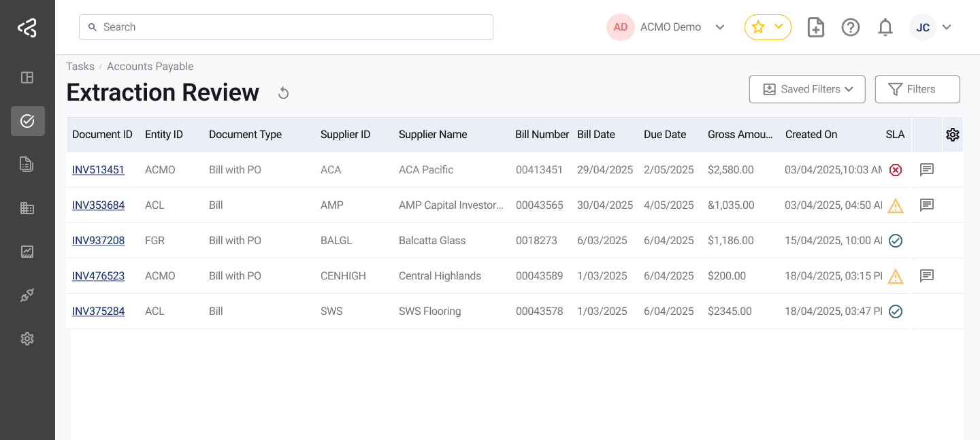Click gross amount $2,580.00
Viewport: 980px width, 440px height.
point(731,169)
